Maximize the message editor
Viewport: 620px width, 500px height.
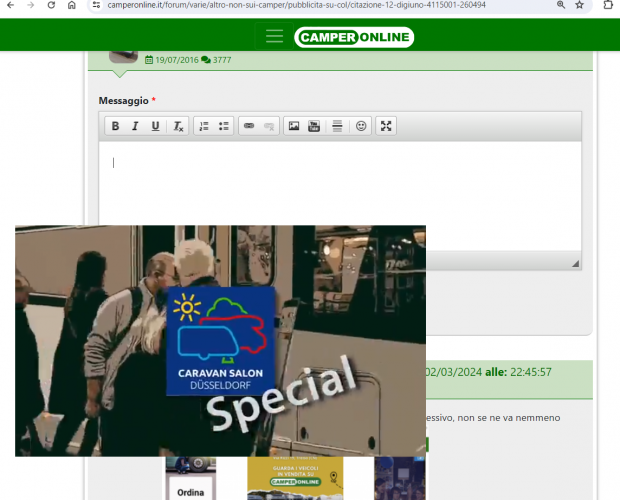tap(386, 126)
